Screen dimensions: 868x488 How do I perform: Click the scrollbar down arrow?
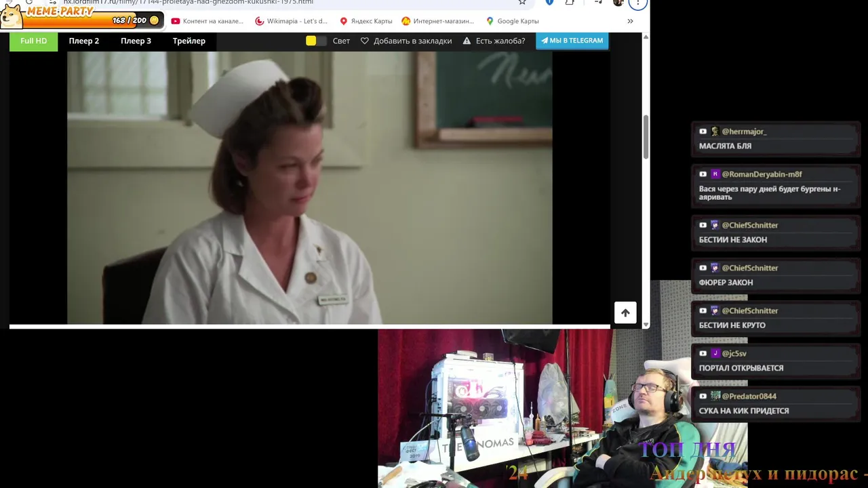tap(646, 325)
